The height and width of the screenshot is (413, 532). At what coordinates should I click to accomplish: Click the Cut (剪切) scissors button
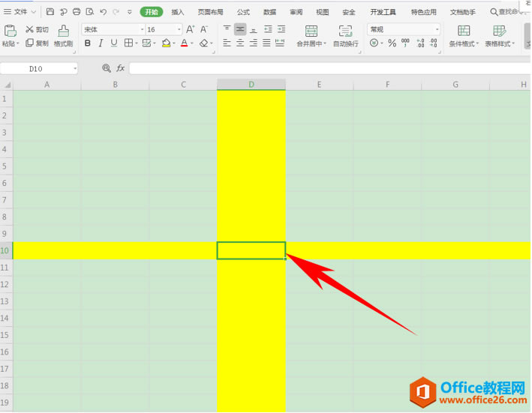coord(37,29)
